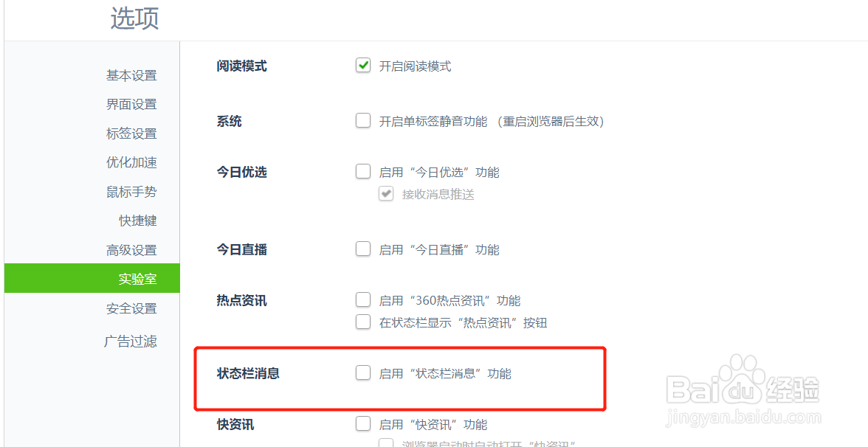Switch to the 快捷键 section
Screen dimensions: 868x447
[x=138, y=221]
